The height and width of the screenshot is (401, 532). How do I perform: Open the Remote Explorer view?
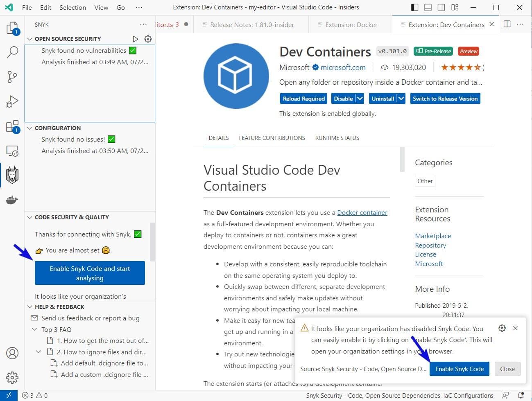tap(12, 151)
